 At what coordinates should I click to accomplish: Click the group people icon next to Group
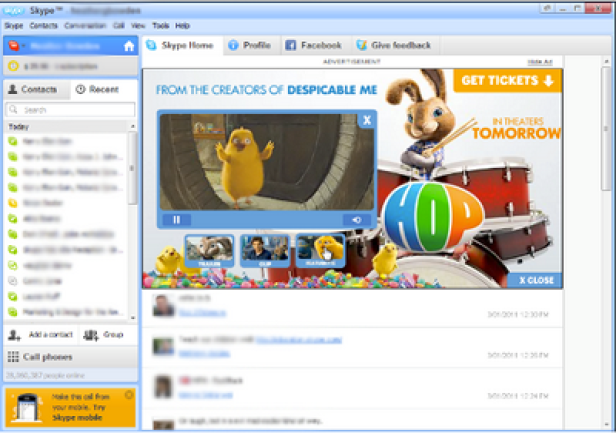click(91, 335)
